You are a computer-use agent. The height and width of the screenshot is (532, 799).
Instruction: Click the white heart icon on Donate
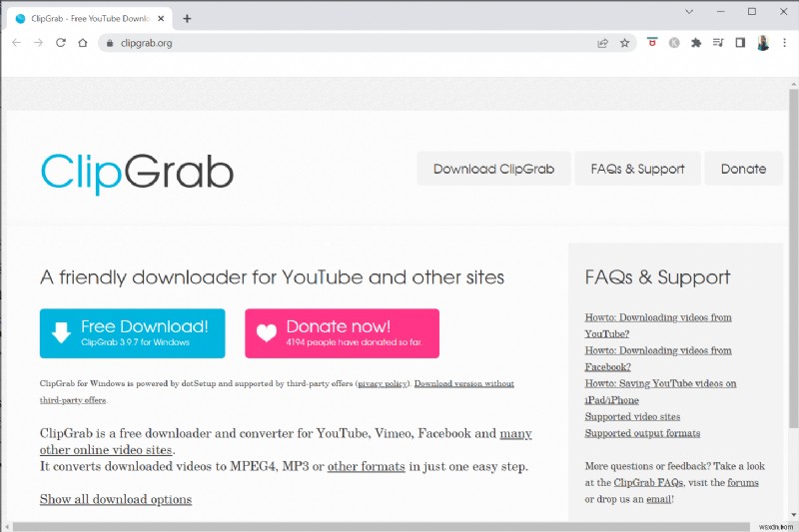(267, 333)
